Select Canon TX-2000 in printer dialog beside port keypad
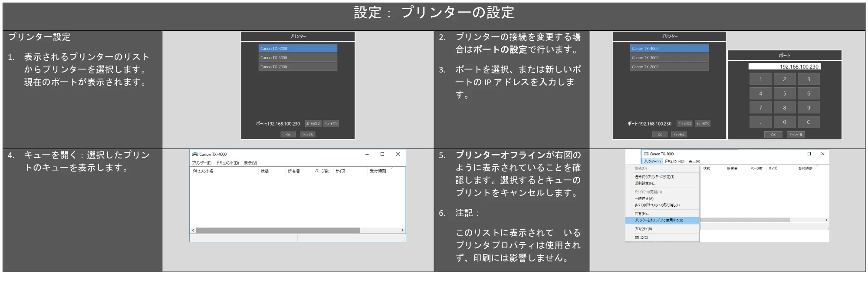 click(x=669, y=66)
